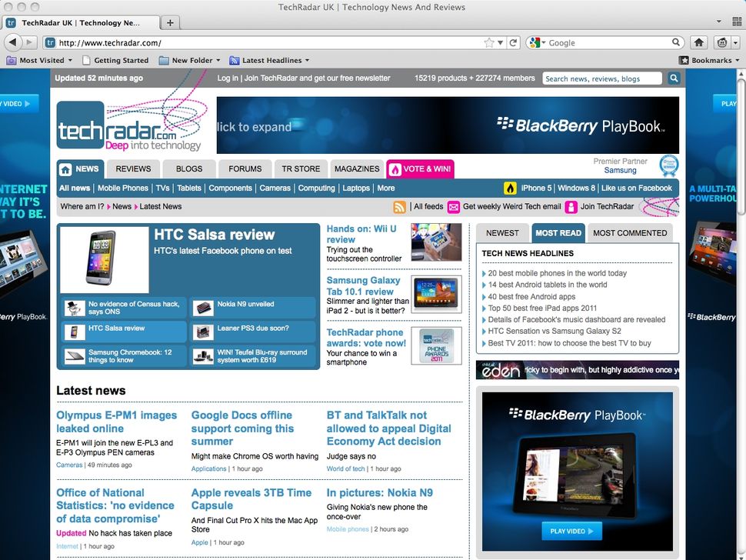This screenshot has width=746, height=560.
Task: Click the flame icon next to iPhone 5
Action: [510, 188]
